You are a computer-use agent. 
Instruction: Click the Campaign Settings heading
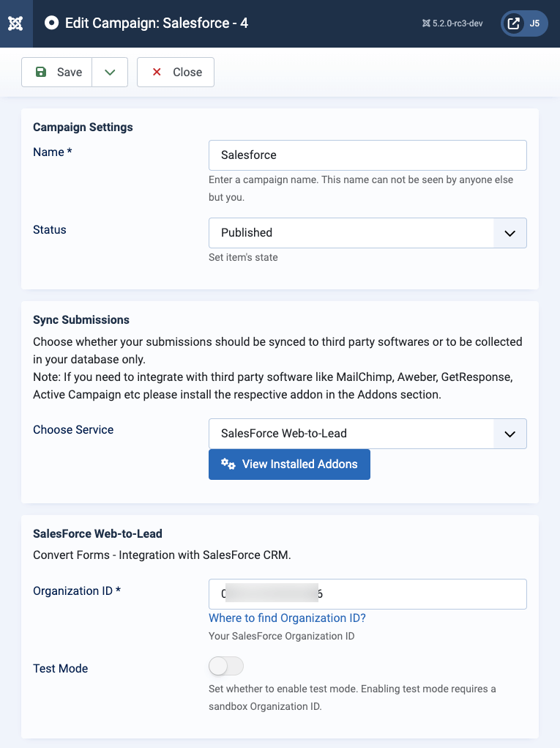83,127
